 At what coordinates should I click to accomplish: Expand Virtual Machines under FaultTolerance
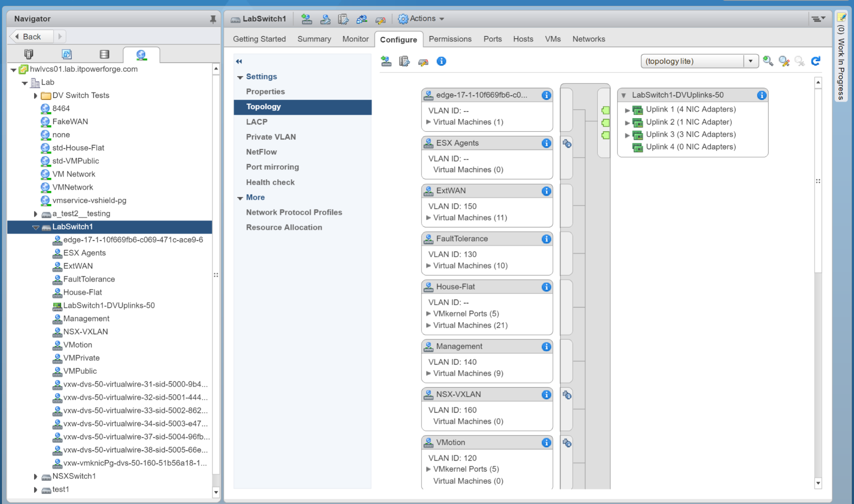(428, 265)
